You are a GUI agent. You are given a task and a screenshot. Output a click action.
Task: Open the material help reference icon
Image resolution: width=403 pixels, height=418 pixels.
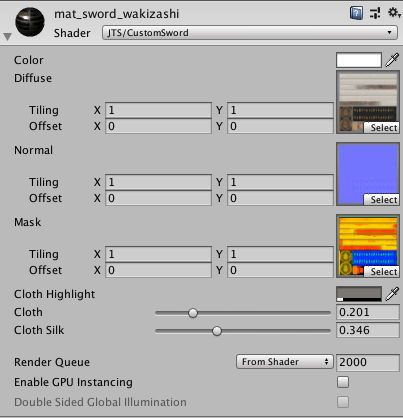(x=356, y=13)
